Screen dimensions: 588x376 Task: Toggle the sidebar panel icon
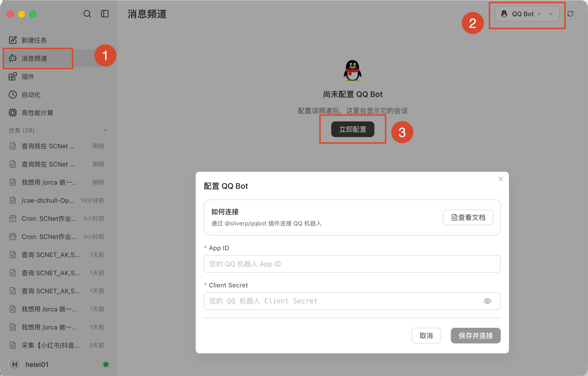(105, 14)
